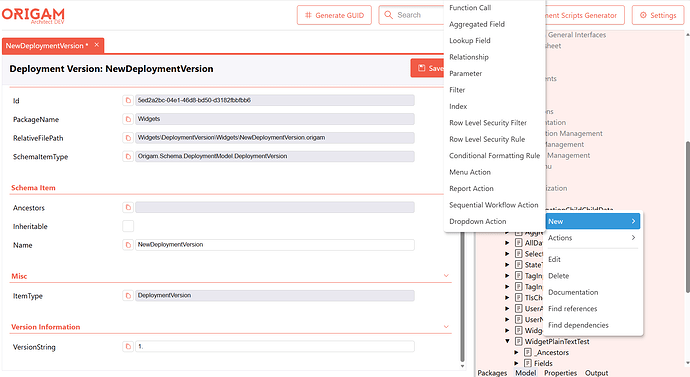The height and width of the screenshot is (377, 690).
Task: Expand the Fields tree node arrow
Action: point(517,363)
